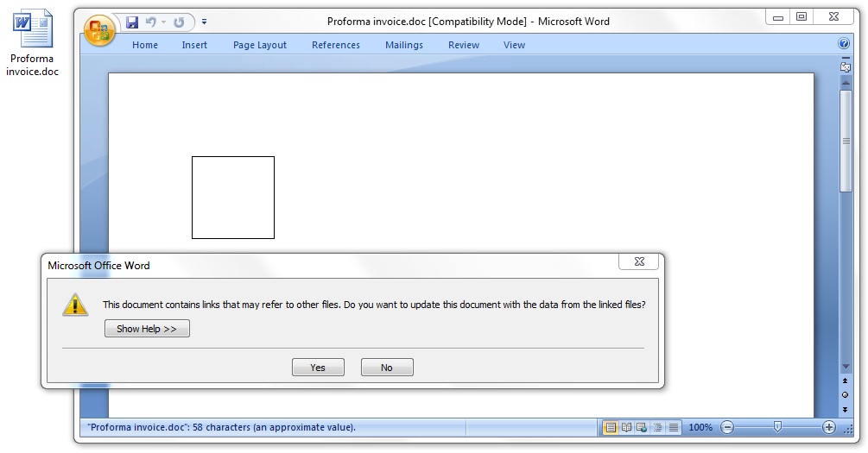Click the Redo (repeat) icon
Screen dimensions: 868x453
(x=179, y=22)
